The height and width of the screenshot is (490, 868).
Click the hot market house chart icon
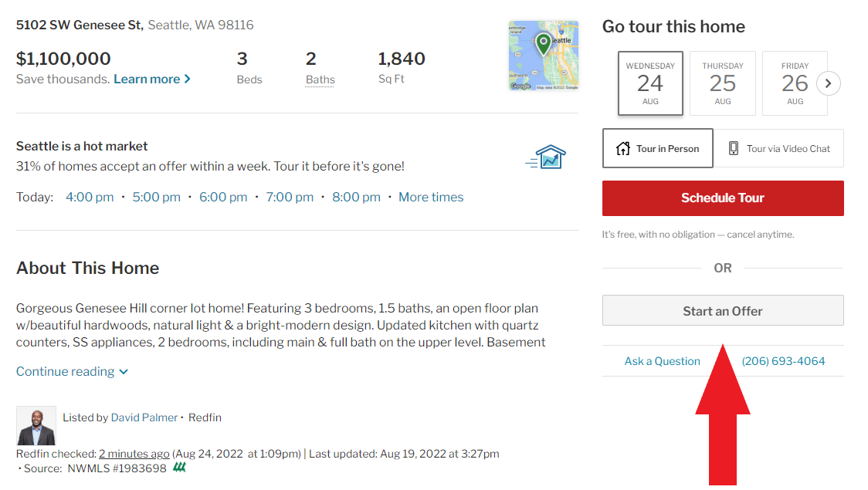tap(546, 157)
